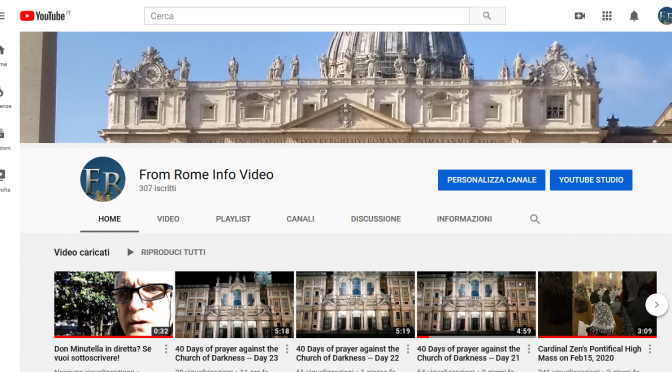Open Day 23 prayer video title
This screenshot has height=372, width=672.
(x=227, y=354)
